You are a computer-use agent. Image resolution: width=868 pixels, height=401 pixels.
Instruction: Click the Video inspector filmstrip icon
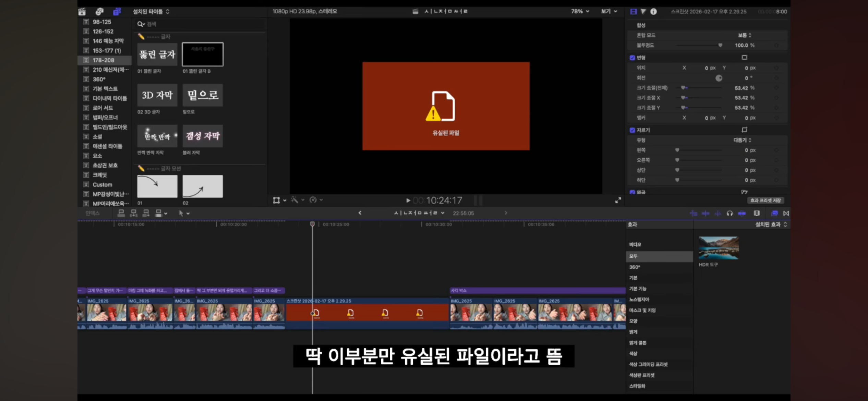[633, 12]
